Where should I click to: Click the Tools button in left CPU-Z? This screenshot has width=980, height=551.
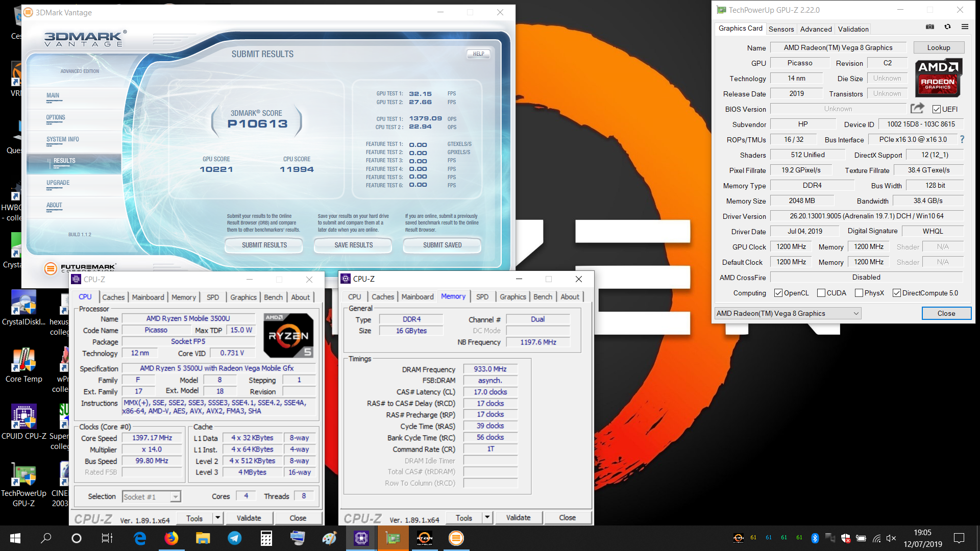point(194,518)
